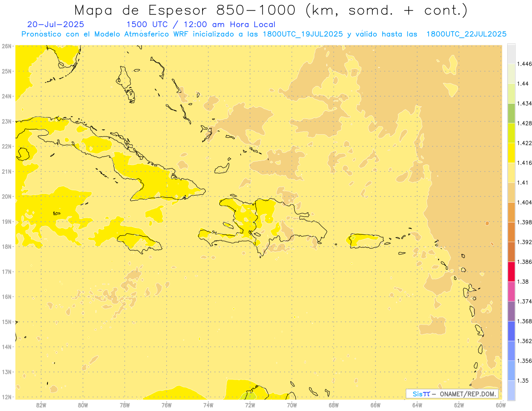
Task: Click the legend value '1.428'
Action: pyautogui.click(x=524, y=123)
